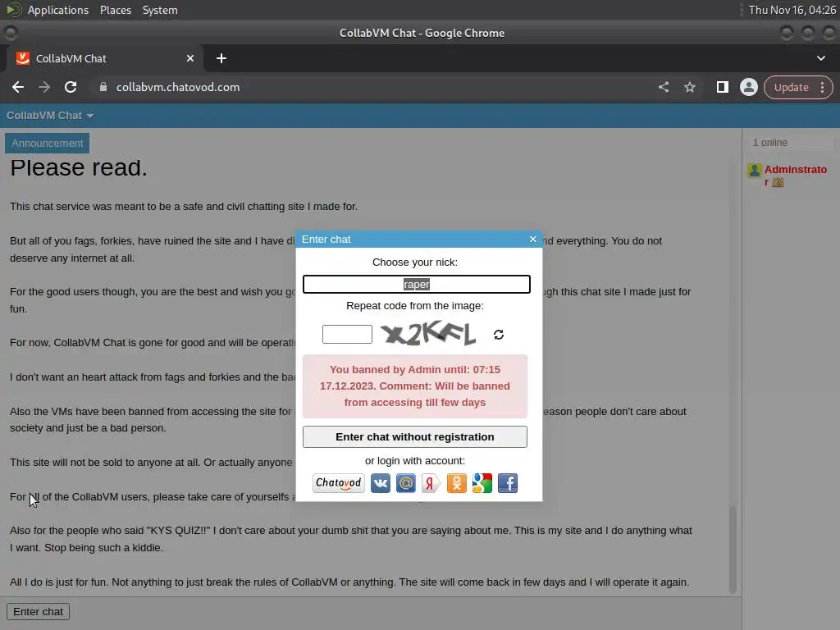Reload the collabvm.chatovod.com page
The height and width of the screenshot is (630, 840).
coord(71,87)
